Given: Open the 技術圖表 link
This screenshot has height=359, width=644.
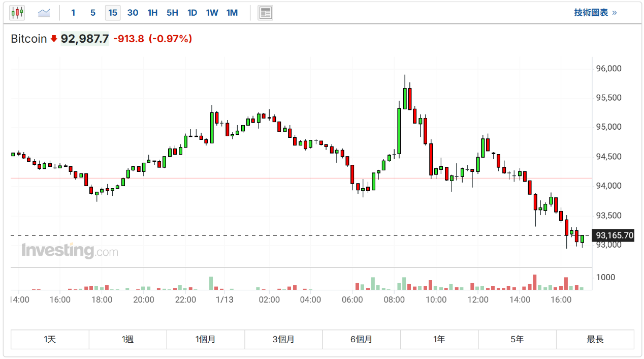Looking at the screenshot, I should 595,13.
